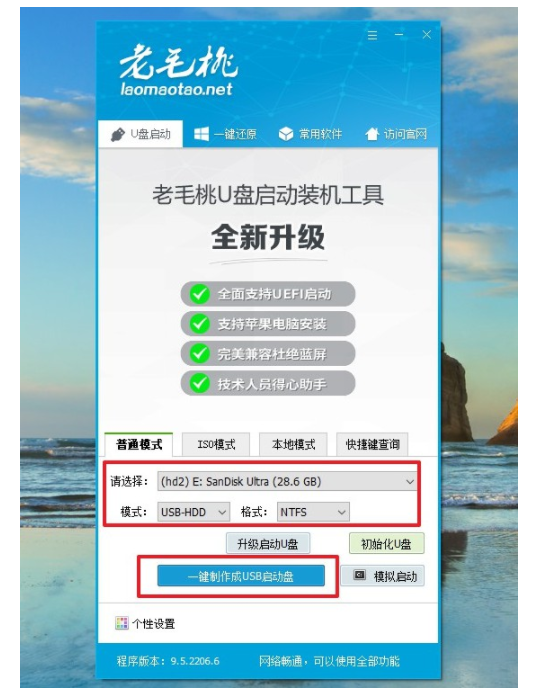535x700 pixels.
Task: Open the 快捷键查询 tab
Action: pos(372,445)
